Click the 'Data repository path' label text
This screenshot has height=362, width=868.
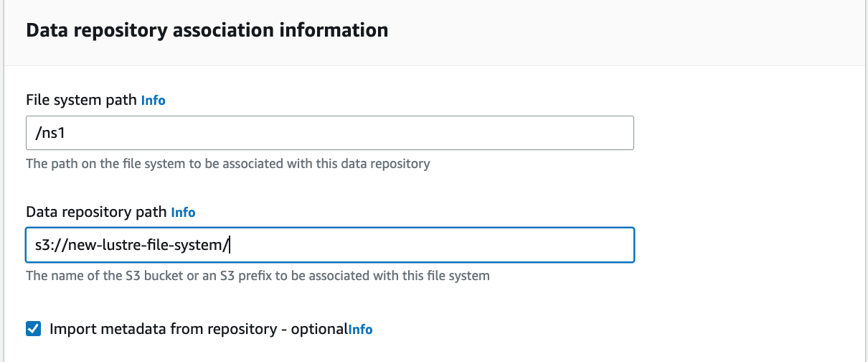(96, 212)
